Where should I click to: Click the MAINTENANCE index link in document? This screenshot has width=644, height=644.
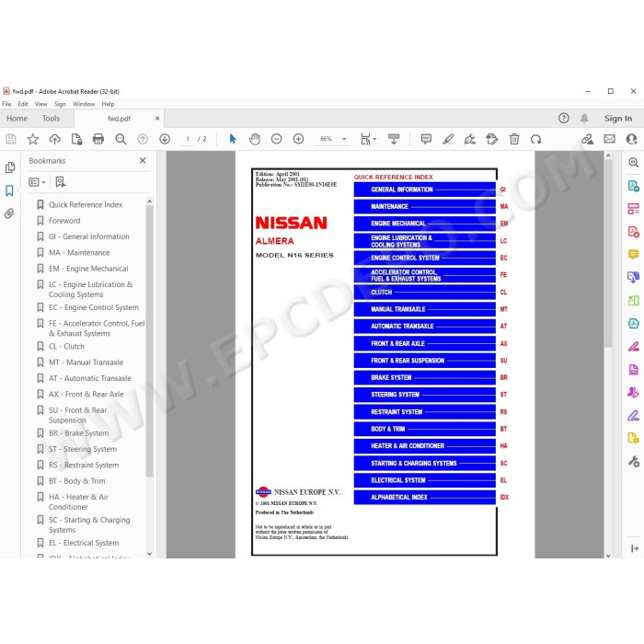(425, 207)
